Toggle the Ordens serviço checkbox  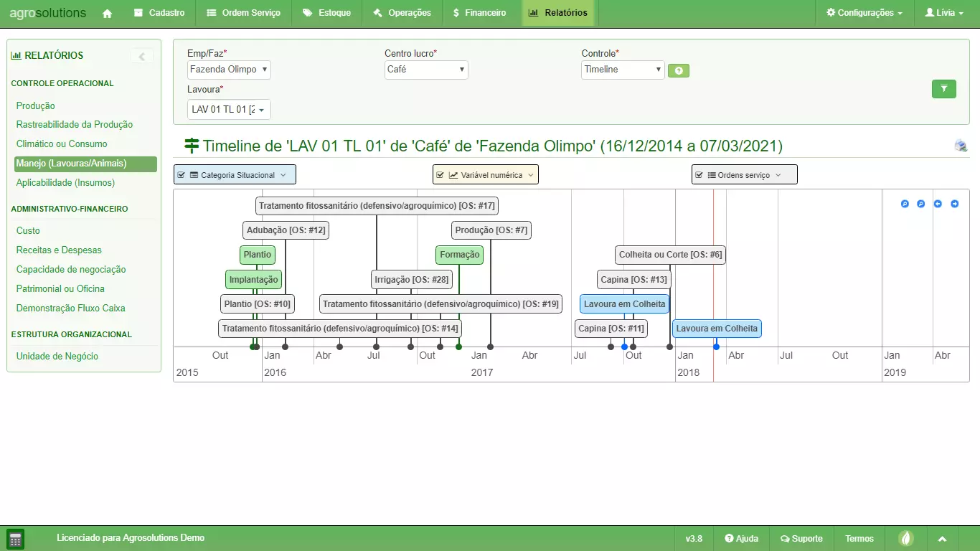(699, 175)
